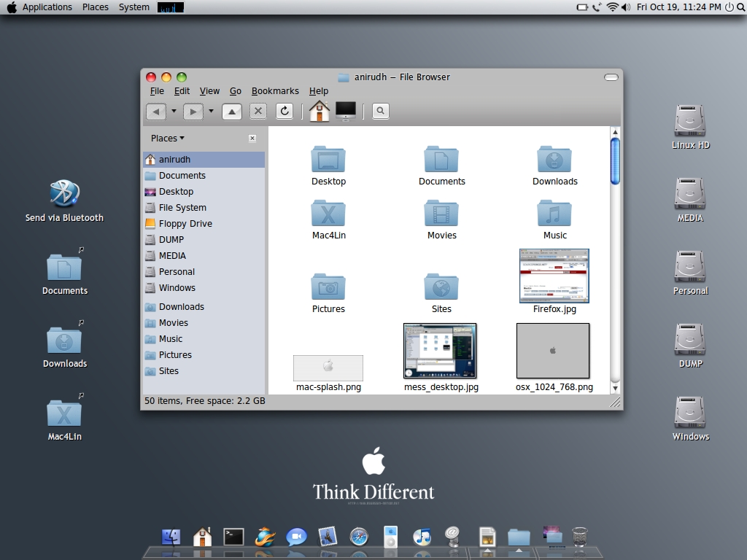Select File System in the Places sidebar
747x560 pixels.
(204, 208)
